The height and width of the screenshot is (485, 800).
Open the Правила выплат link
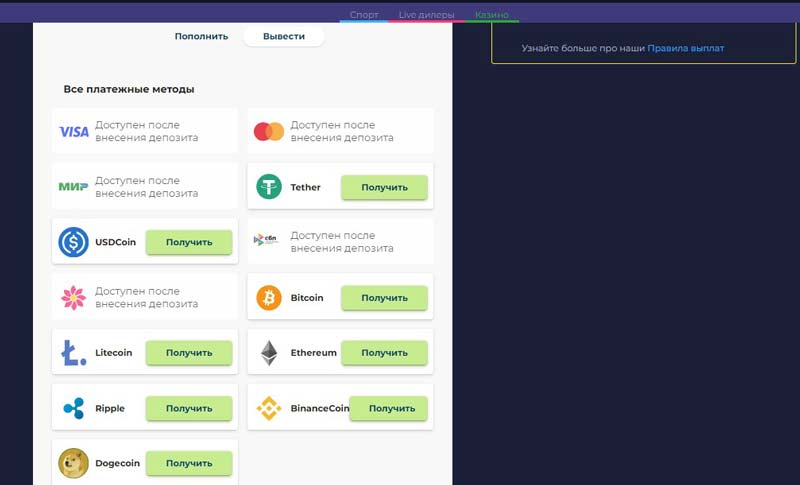coord(685,48)
